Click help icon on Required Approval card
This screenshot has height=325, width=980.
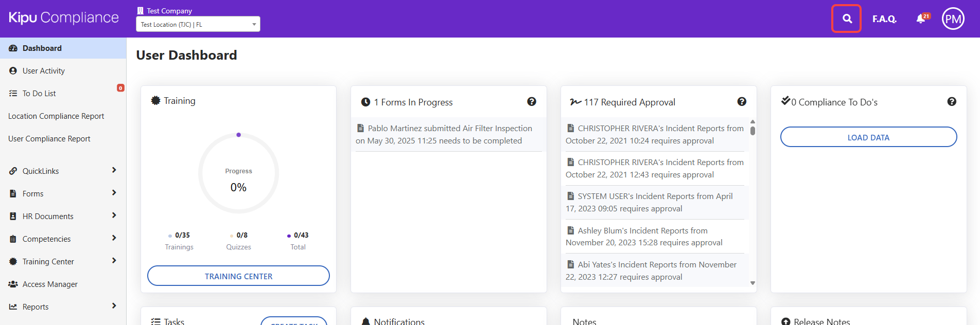click(x=742, y=102)
